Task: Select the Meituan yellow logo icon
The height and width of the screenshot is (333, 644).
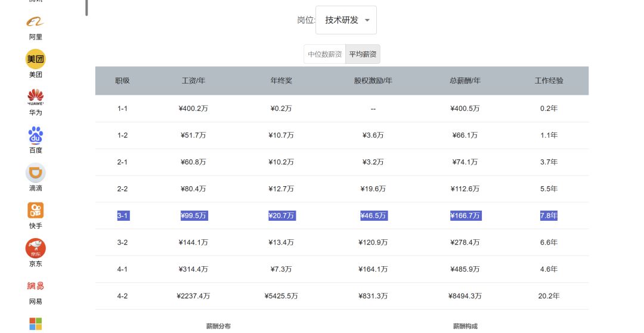Action: tap(35, 59)
